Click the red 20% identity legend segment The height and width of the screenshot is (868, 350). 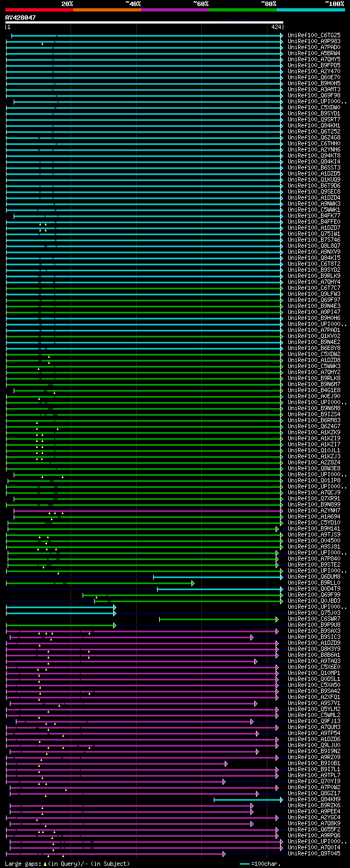coord(39,10)
